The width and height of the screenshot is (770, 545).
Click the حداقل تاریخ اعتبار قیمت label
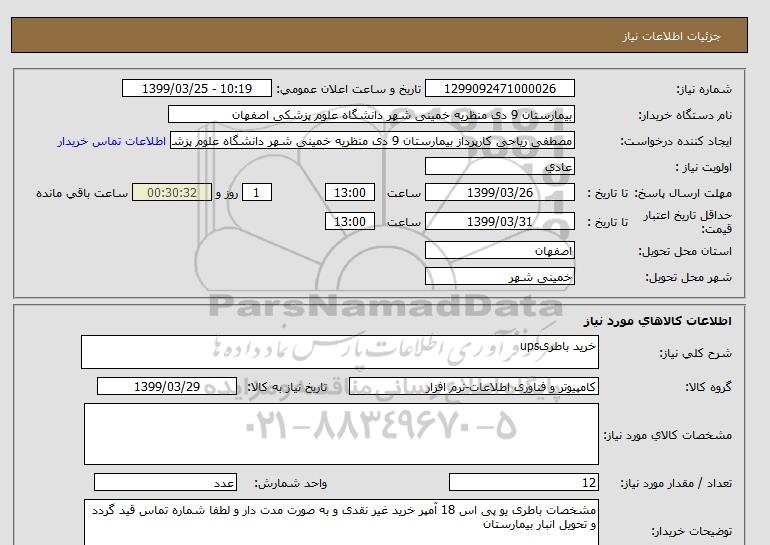click(x=688, y=222)
